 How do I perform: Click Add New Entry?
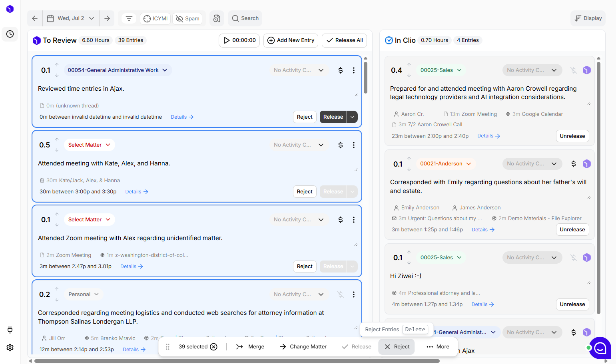[291, 40]
